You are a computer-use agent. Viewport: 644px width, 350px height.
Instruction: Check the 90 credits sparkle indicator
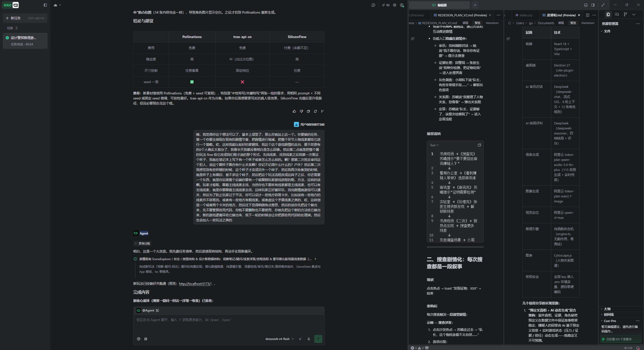(x=386, y=5)
